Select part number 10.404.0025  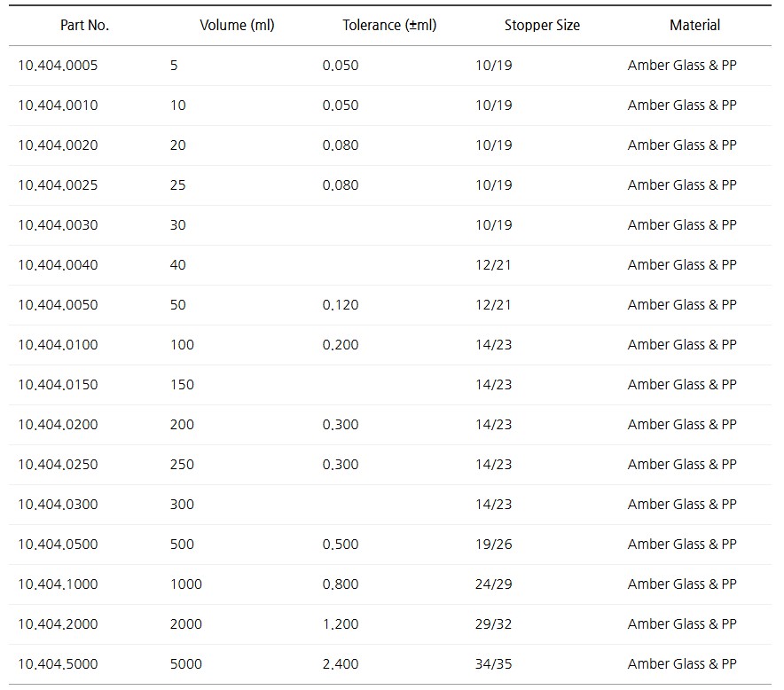(58, 185)
